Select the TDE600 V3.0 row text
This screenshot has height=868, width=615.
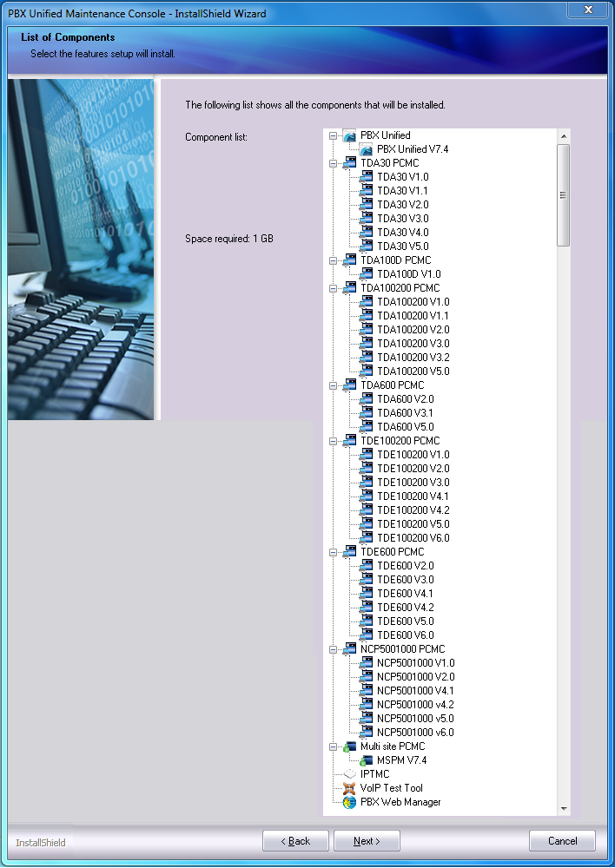[x=406, y=579]
